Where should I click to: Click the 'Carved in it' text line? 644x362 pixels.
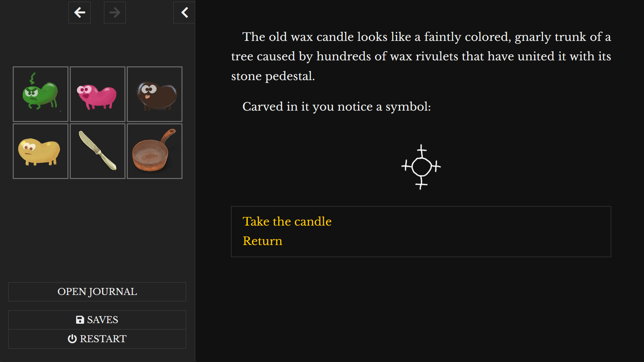tap(336, 107)
